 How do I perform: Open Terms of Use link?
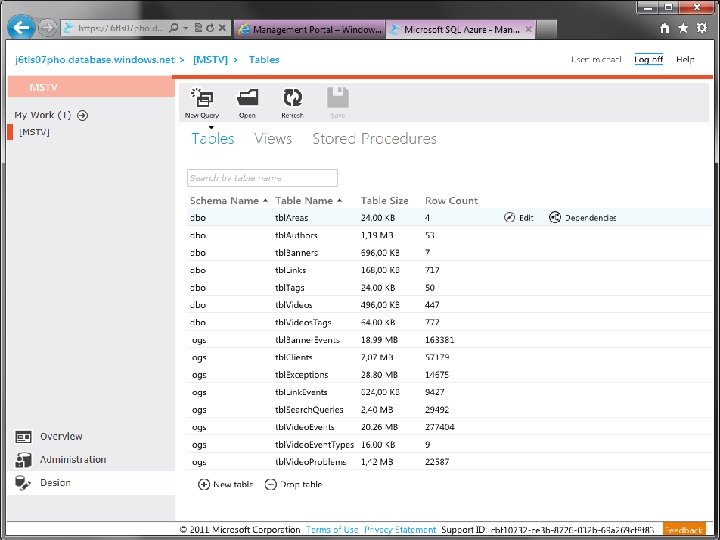[332, 529]
